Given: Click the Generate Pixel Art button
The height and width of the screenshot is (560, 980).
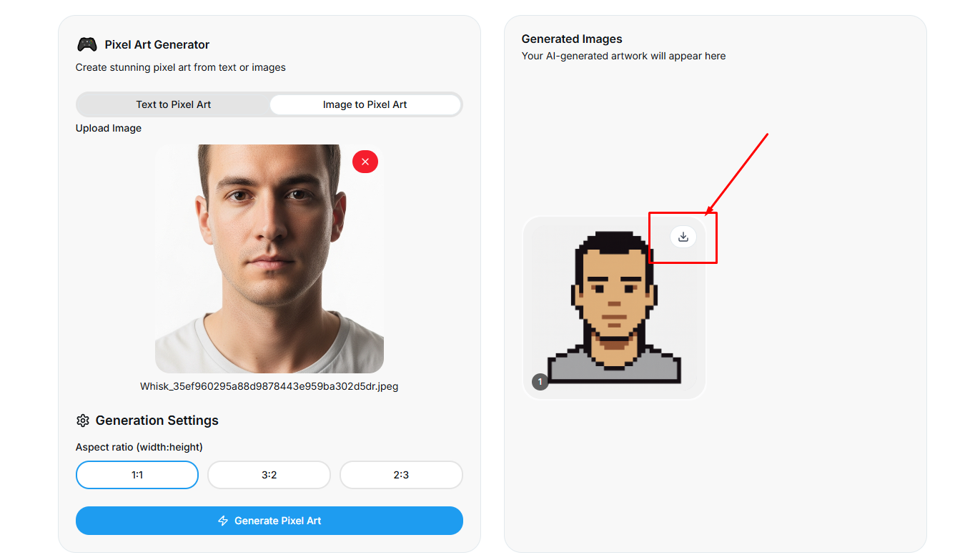Looking at the screenshot, I should [269, 521].
